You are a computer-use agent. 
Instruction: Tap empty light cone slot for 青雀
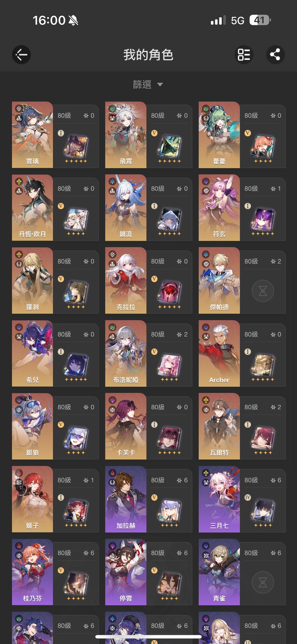coord(263,583)
